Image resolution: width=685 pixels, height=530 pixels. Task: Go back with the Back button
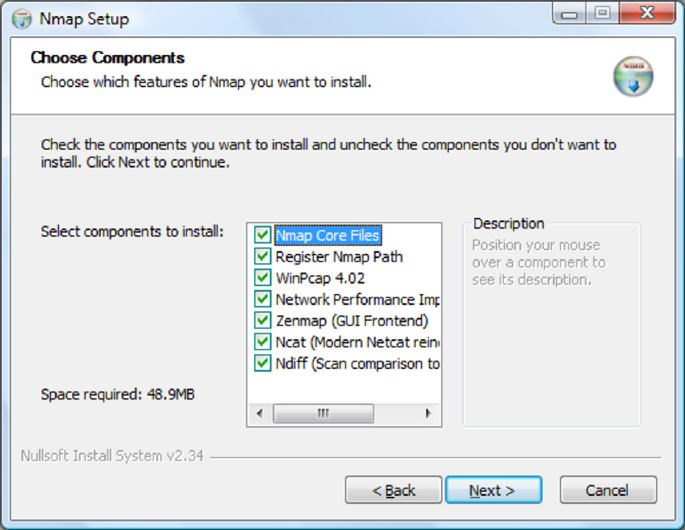(x=393, y=490)
